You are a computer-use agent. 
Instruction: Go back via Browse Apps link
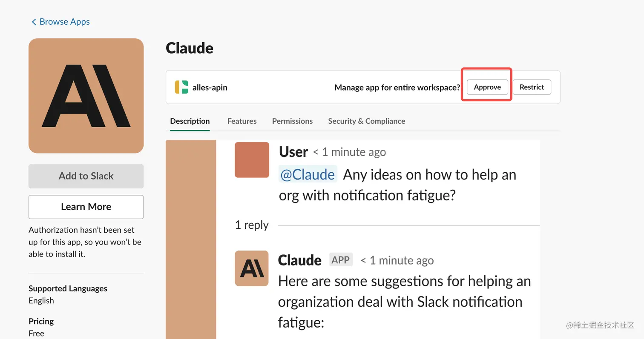60,22
